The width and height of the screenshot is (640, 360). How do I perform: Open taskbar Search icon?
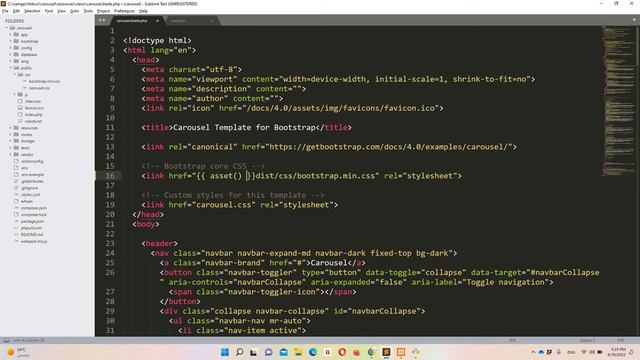coord(240,352)
